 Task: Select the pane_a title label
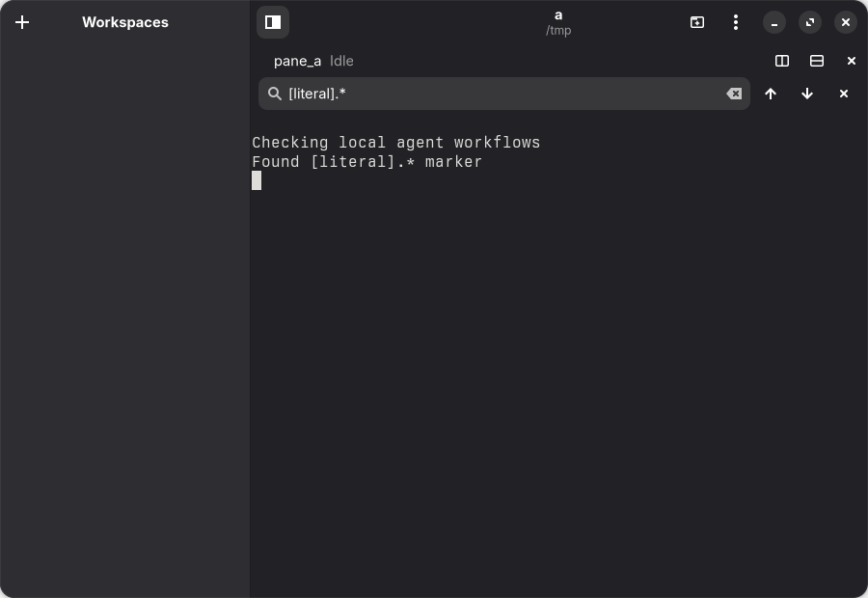point(297,61)
